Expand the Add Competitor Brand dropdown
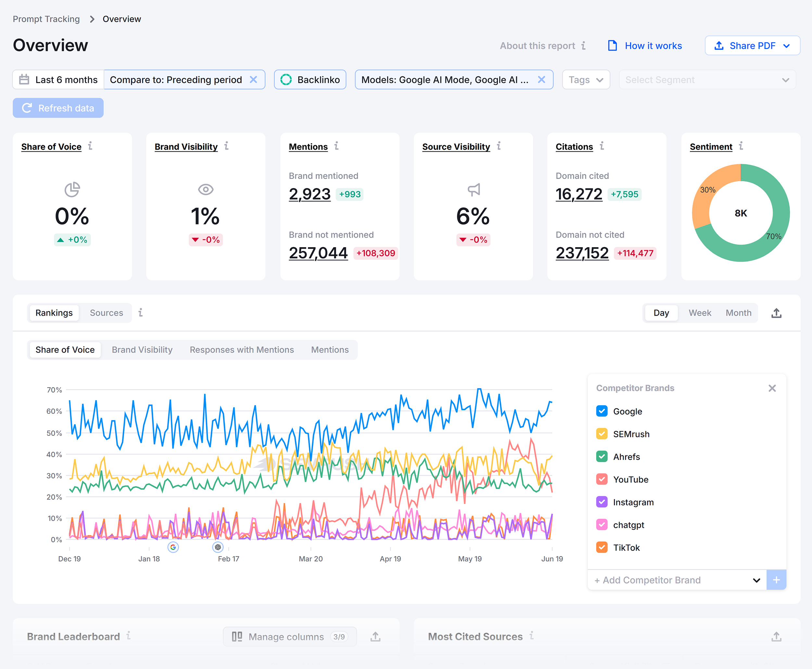Image resolution: width=812 pixels, height=669 pixels. (x=677, y=580)
